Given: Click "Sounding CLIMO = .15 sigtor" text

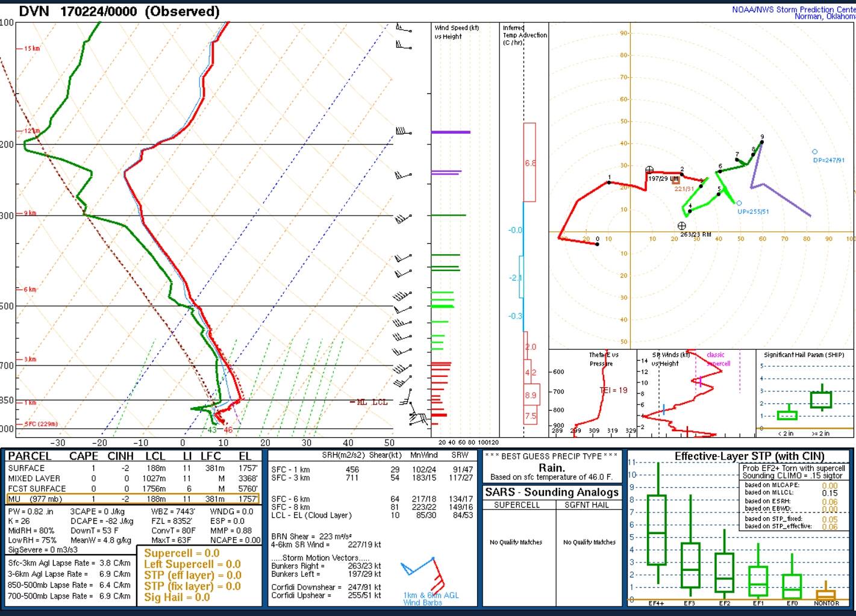Looking at the screenshot, I should (x=793, y=476).
